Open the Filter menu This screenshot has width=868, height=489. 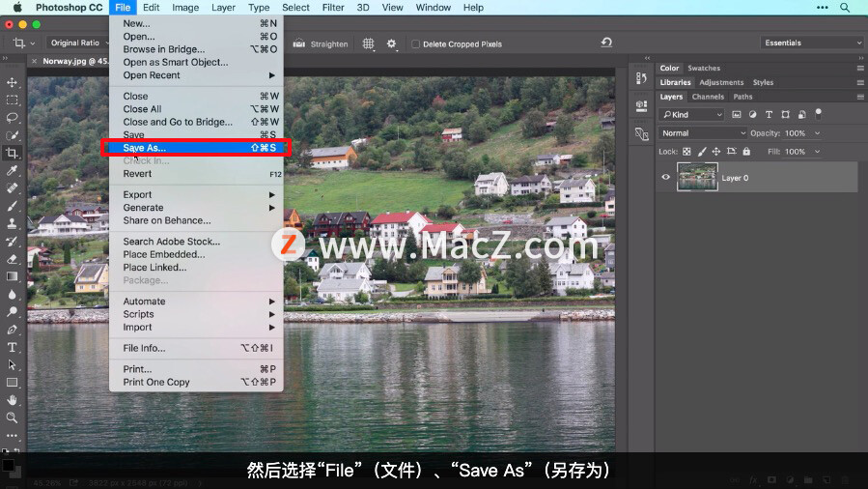point(333,8)
